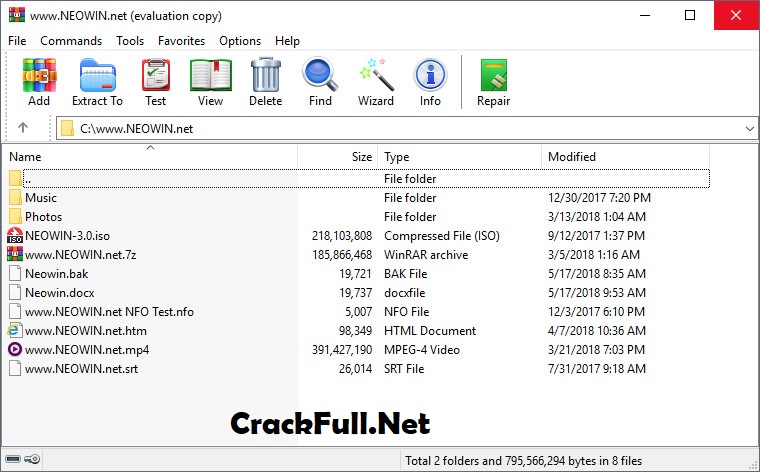Click the status bar total files text
760x472 pixels.
point(523,460)
